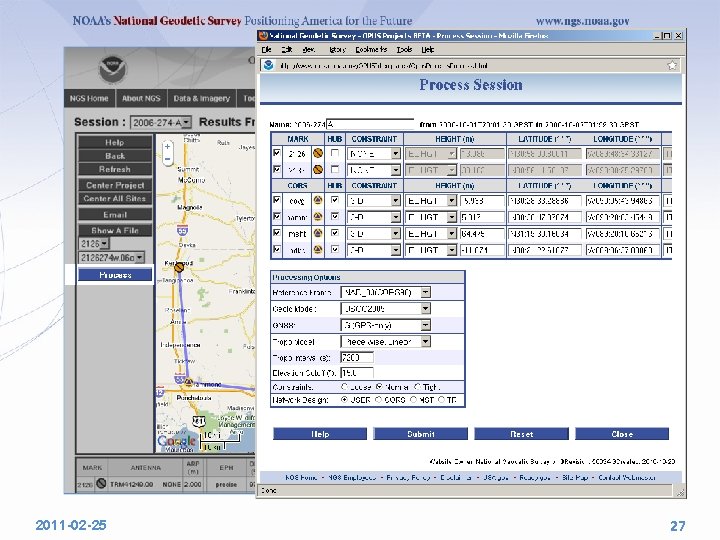The image size is (720, 540).
Task: Open the Bookmarks menu in Firefox
Action: [x=371, y=49]
